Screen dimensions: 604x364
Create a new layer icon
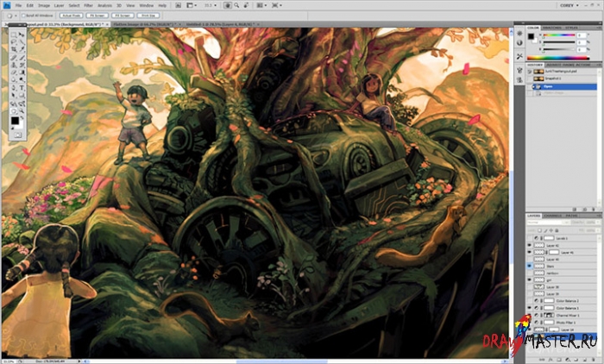coord(585,359)
